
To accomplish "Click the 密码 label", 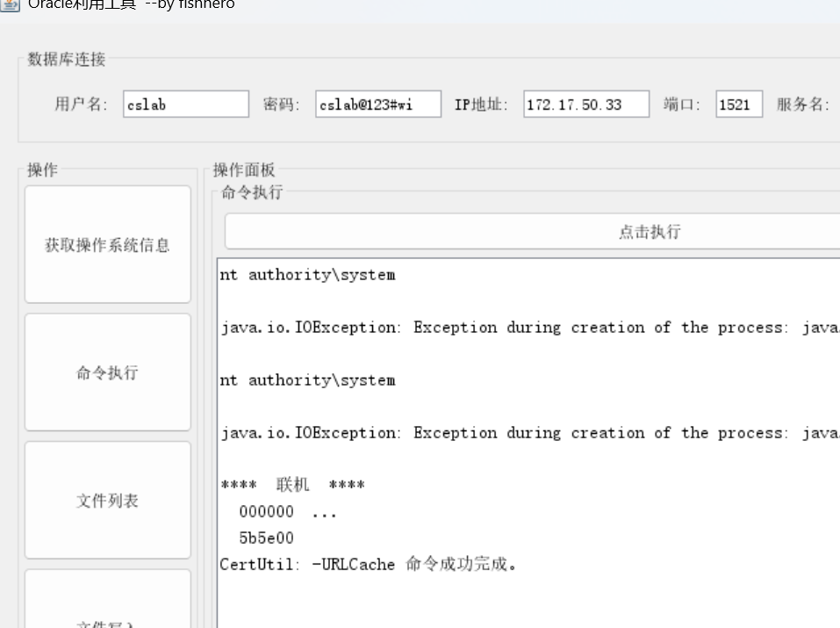I will [281, 104].
